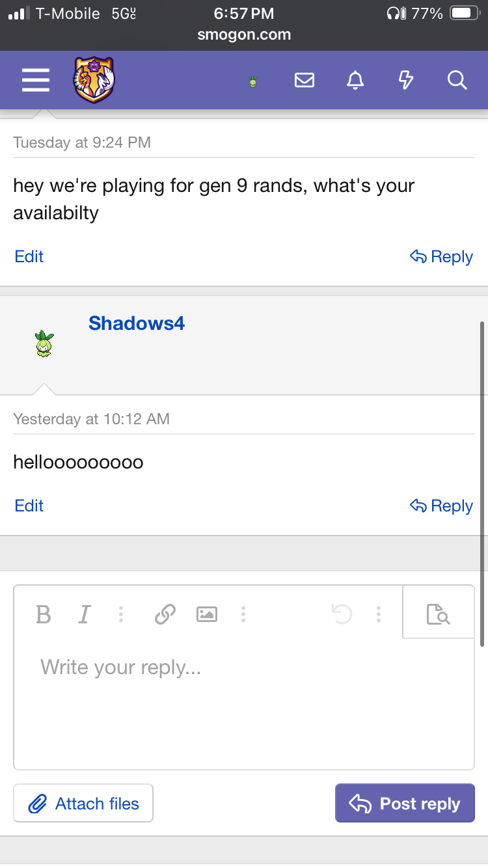Expand more text formatting options
The height and width of the screenshot is (868, 488).
tap(121, 614)
